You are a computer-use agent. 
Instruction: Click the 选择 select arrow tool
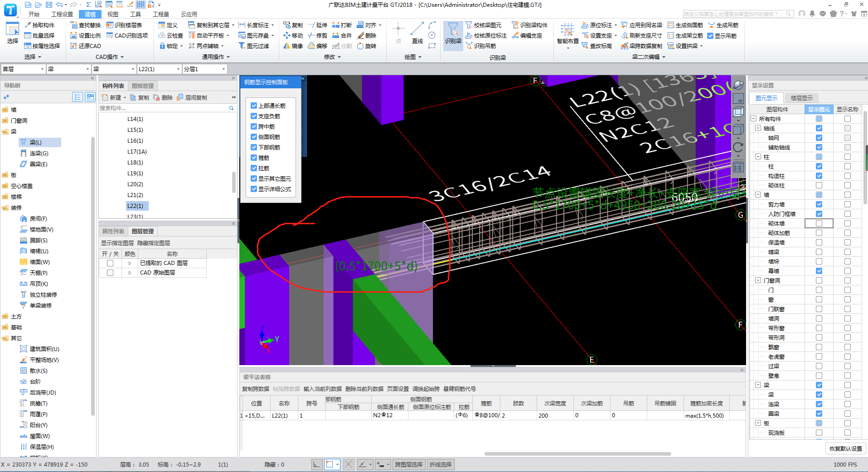coord(13,33)
